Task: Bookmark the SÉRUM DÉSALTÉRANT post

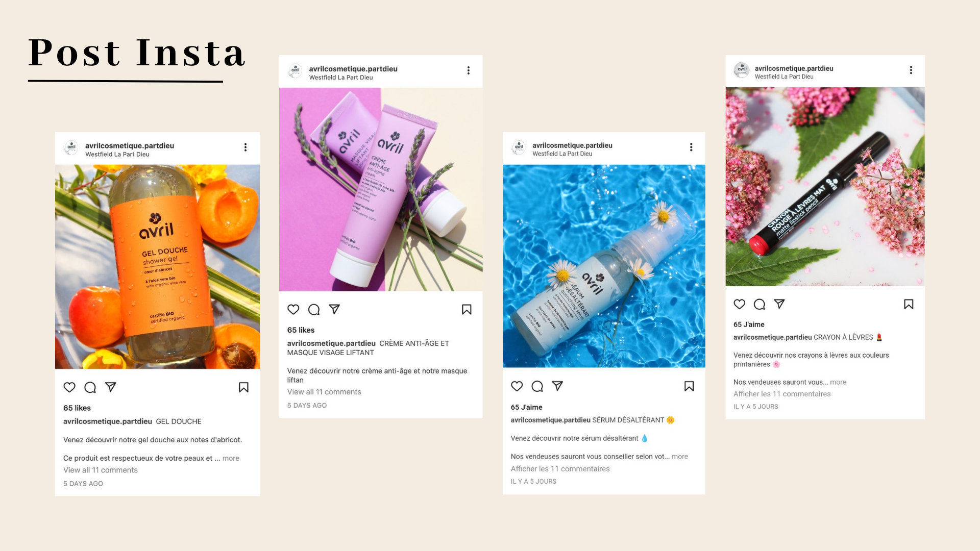Action: click(x=689, y=386)
